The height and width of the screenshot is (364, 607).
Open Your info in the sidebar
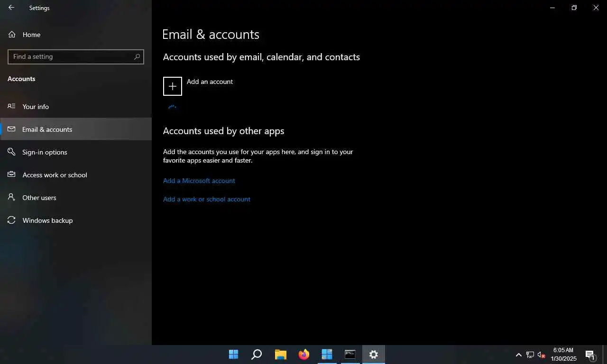(76, 107)
